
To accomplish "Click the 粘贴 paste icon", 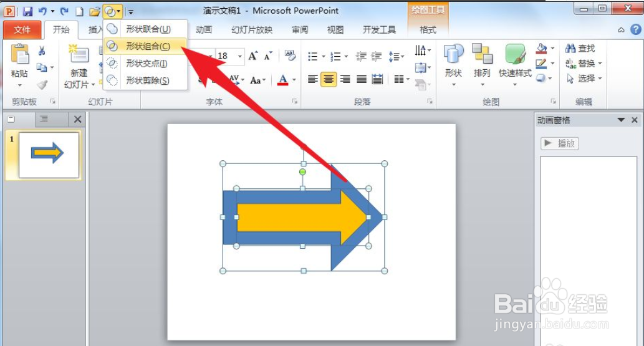I will point(19,54).
